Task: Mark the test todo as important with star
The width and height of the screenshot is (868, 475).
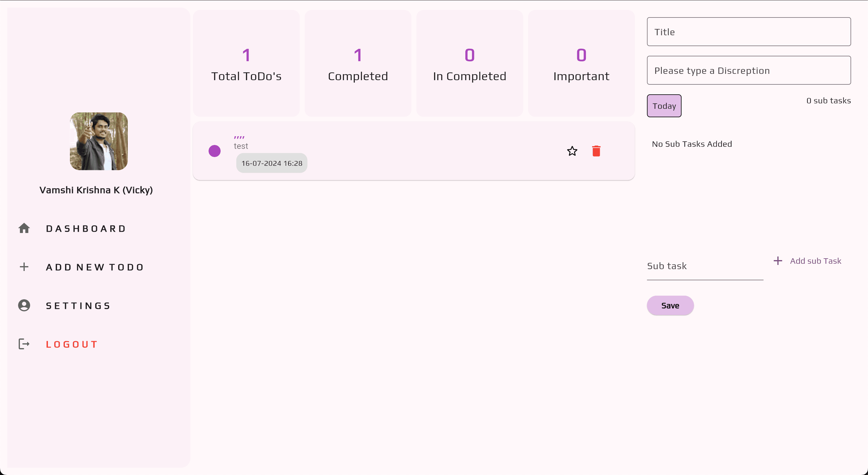Action: (x=572, y=151)
